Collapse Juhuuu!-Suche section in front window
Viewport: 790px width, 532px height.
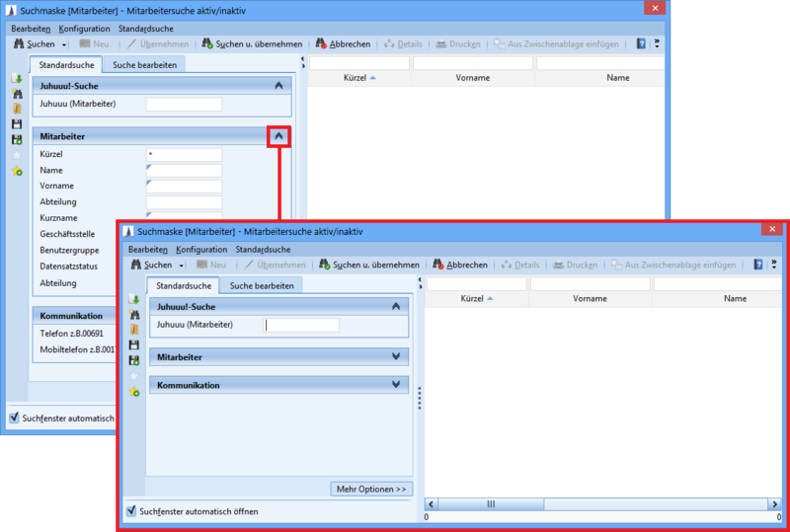tap(396, 306)
